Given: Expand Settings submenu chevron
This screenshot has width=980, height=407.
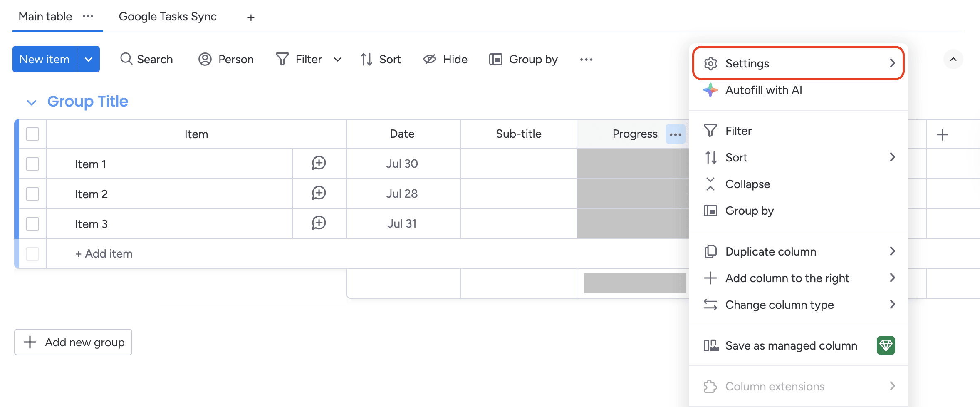Looking at the screenshot, I should 893,63.
